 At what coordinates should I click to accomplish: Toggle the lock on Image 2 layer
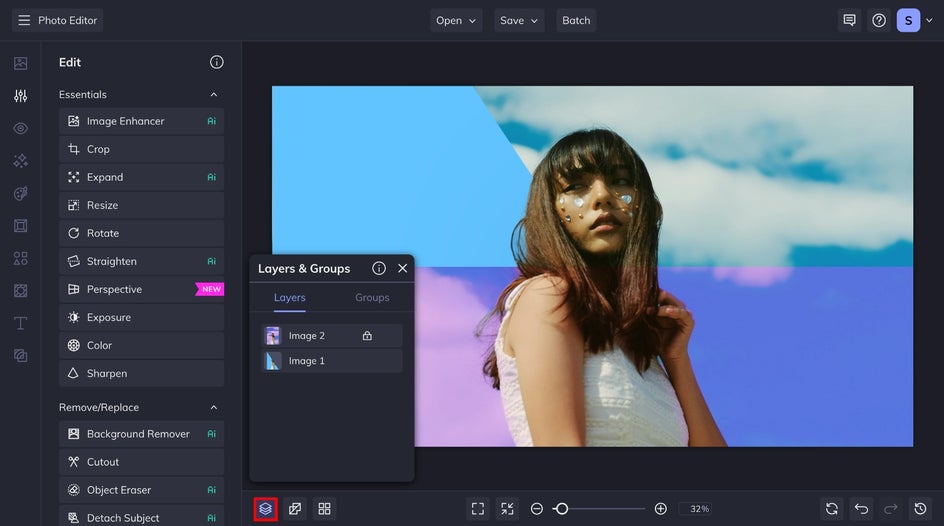(x=367, y=336)
